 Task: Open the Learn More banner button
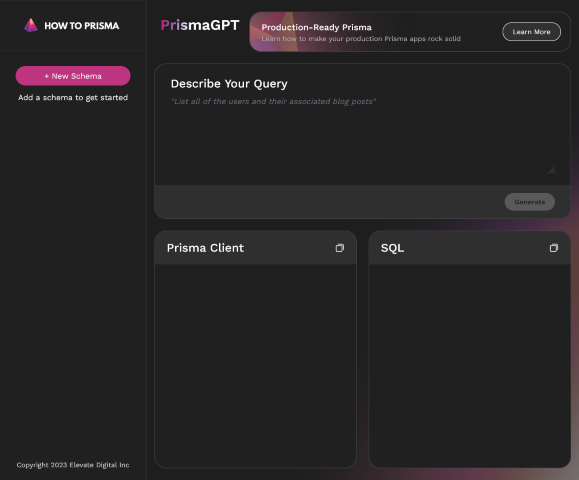[x=531, y=32]
